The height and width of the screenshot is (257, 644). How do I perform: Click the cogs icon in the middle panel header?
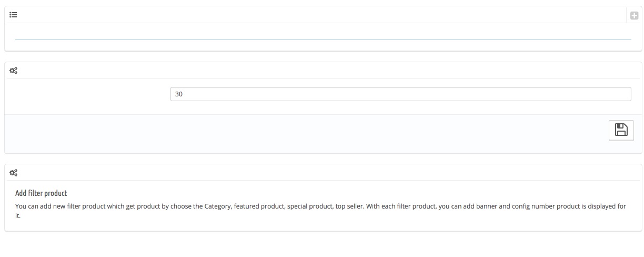(14, 71)
